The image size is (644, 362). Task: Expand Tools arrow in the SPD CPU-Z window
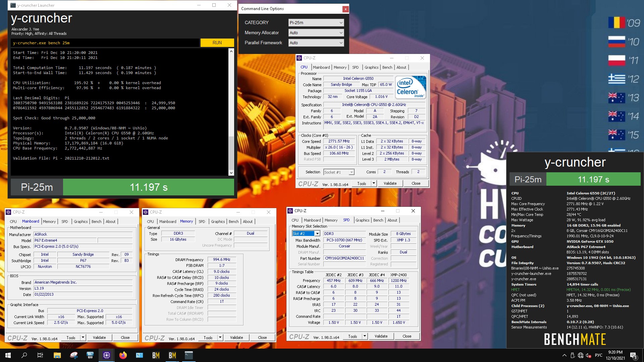pyautogui.click(x=365, y=336)
